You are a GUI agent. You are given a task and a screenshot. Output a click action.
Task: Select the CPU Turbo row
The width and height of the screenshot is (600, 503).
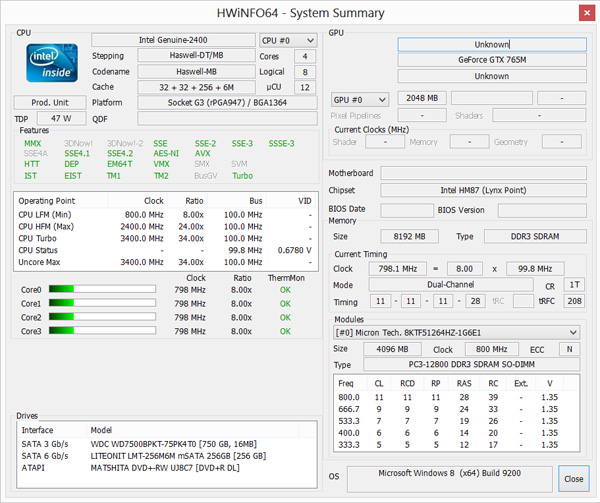[166, 238]
